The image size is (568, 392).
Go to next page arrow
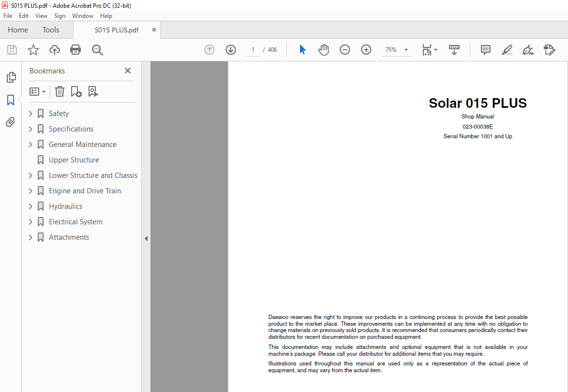(x=231, y=50)
